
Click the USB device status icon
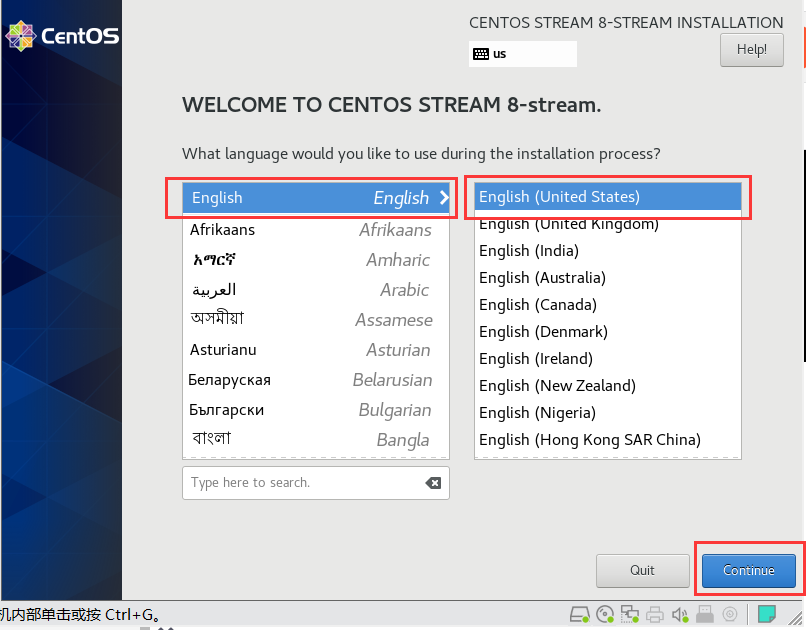point(705,614)
